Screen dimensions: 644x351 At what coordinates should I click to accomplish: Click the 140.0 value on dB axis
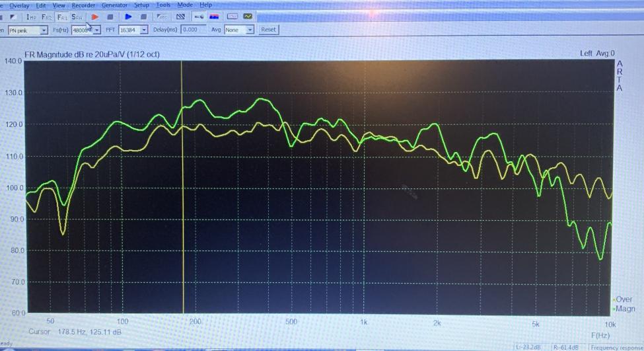pyautogui.click(x=13, y=61)
